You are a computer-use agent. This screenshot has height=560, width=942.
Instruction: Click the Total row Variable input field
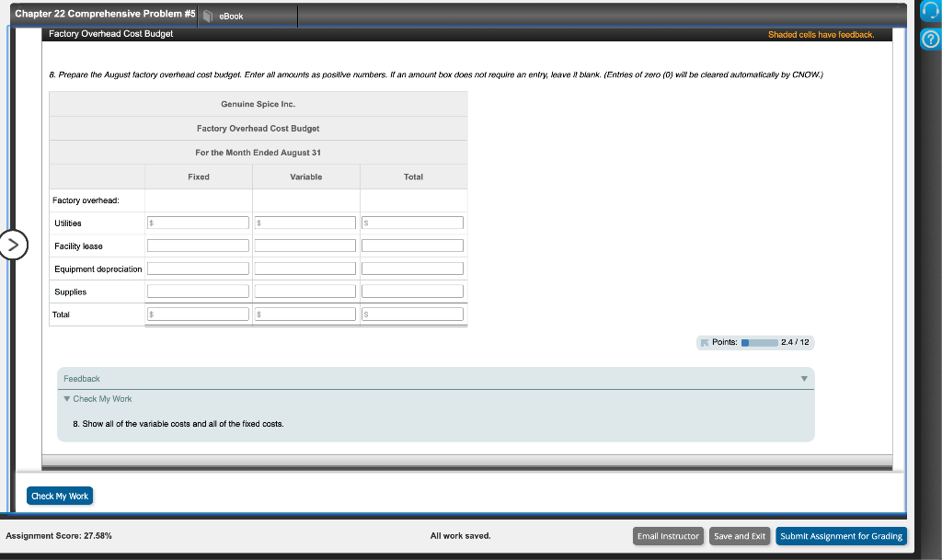click(305, 313)
